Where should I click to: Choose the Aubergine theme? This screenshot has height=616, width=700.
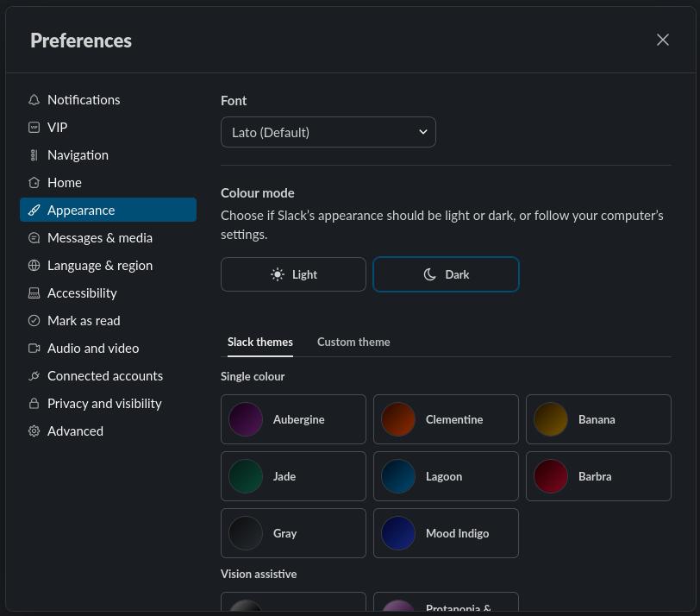(x=293, y=419)
